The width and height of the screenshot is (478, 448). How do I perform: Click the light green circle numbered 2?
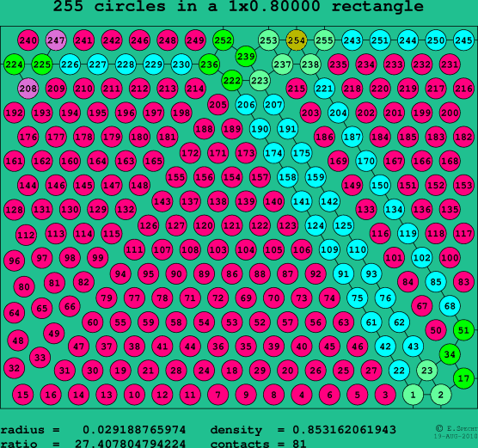441,395
